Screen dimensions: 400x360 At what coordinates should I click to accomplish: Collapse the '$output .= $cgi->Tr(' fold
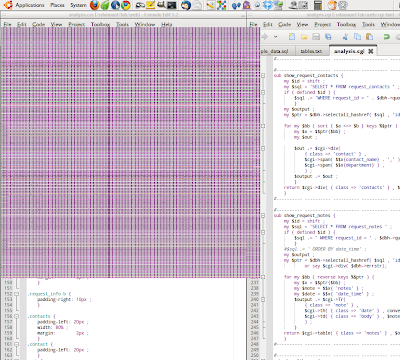[x=263, y=299]
